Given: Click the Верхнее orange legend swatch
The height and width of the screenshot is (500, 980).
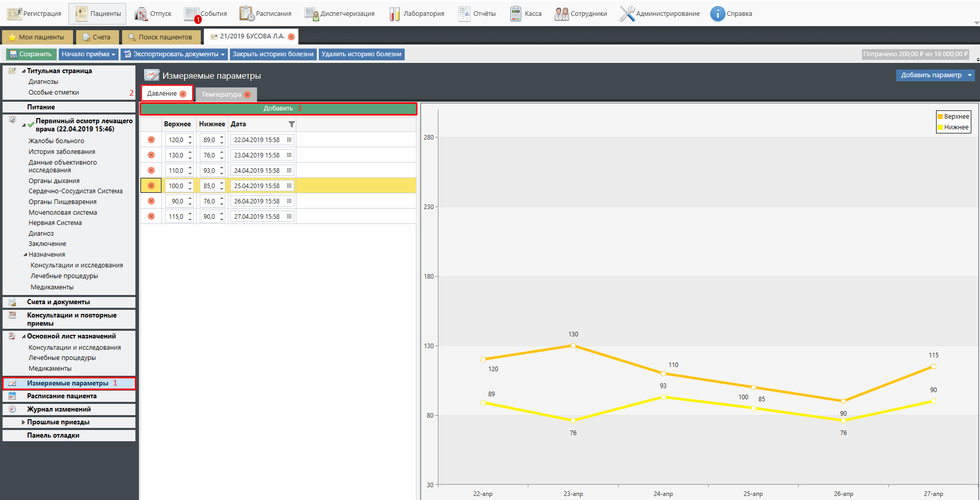Looking at the screenshot, I should [940, 117].
